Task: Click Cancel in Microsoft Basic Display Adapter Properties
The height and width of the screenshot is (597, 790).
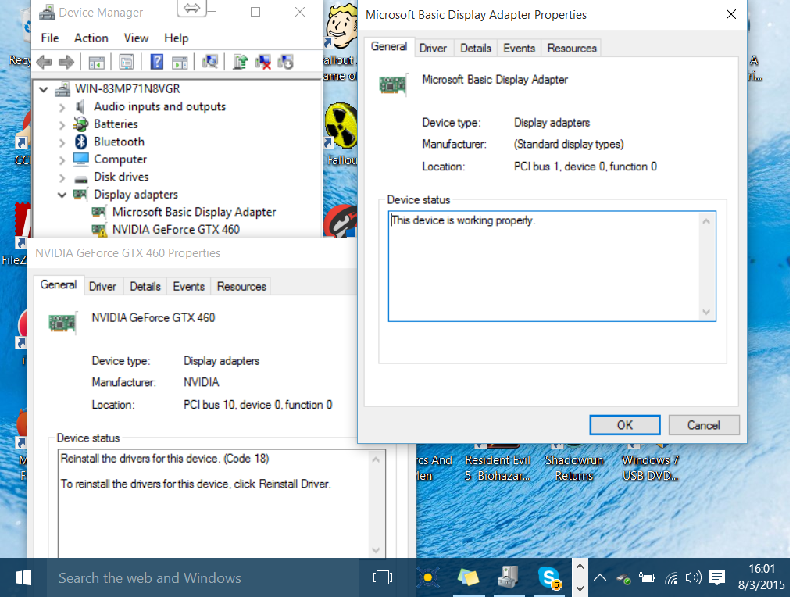Action: tap(704, 425)
